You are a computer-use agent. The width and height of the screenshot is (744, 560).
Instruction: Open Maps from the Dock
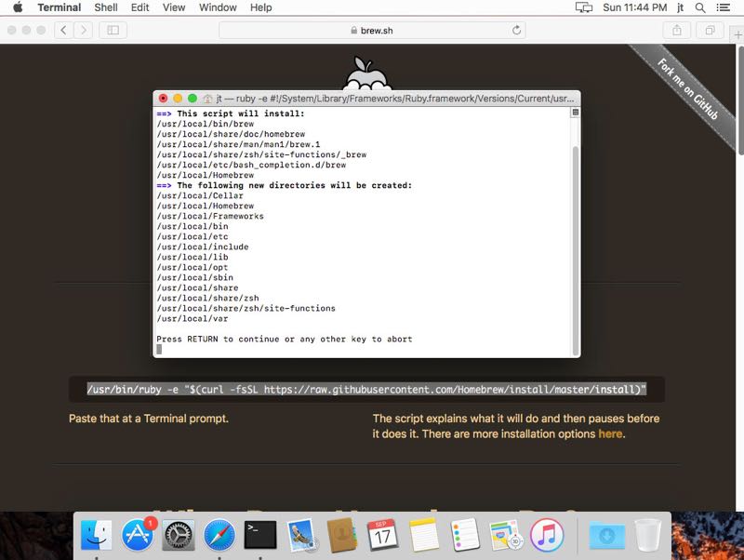click(x=505, y=535)
